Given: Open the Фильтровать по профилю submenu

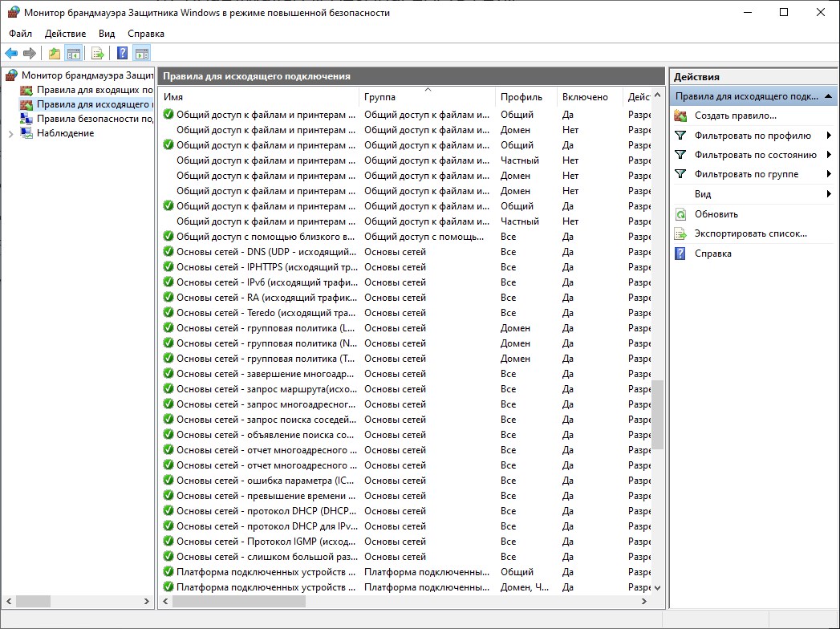Looking at the screenshot, I should [x=828, y=136].
